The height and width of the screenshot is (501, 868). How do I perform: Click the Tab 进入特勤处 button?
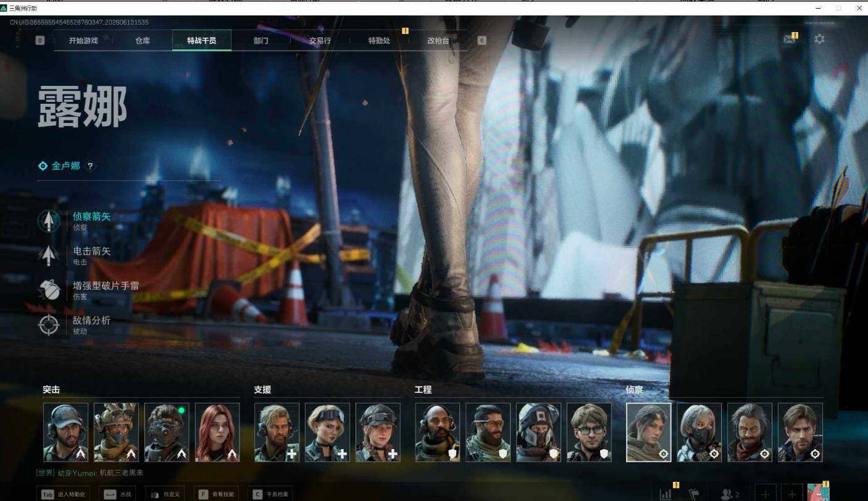coord(64,494)
